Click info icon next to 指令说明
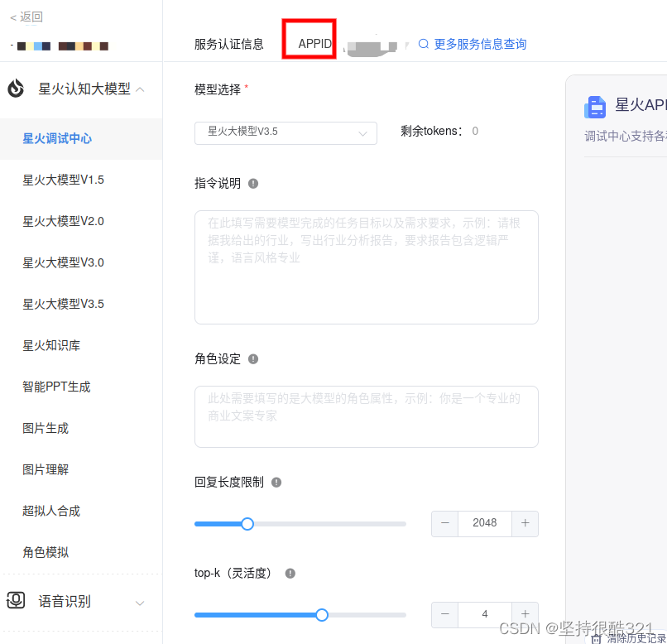Image resolution: width=667 pixels, height=644 pixels. click(x=253, y=183)
